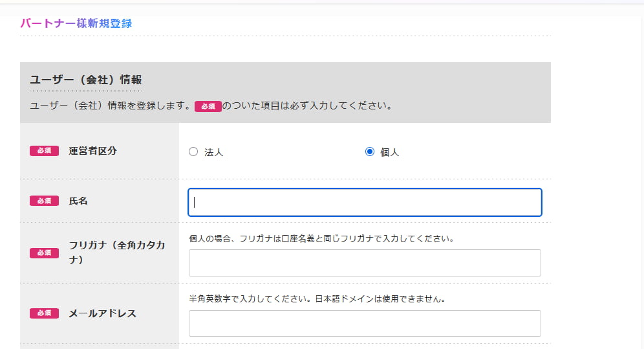Click the 必須 badge in the section description
Image resolution: width=644 pixels, height=349 pixels.
[x=208, y=106]
